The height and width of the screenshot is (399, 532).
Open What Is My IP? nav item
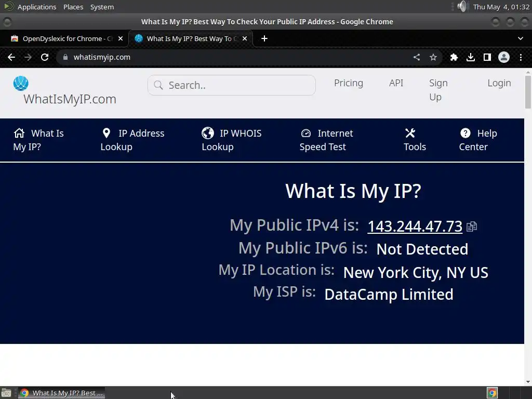pos(38,140)
